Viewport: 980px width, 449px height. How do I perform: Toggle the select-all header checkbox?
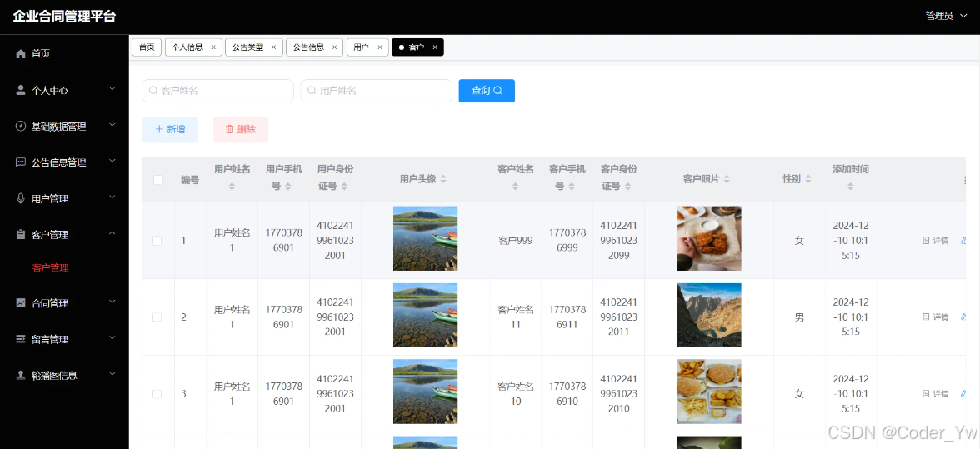[x=158, y=180]
